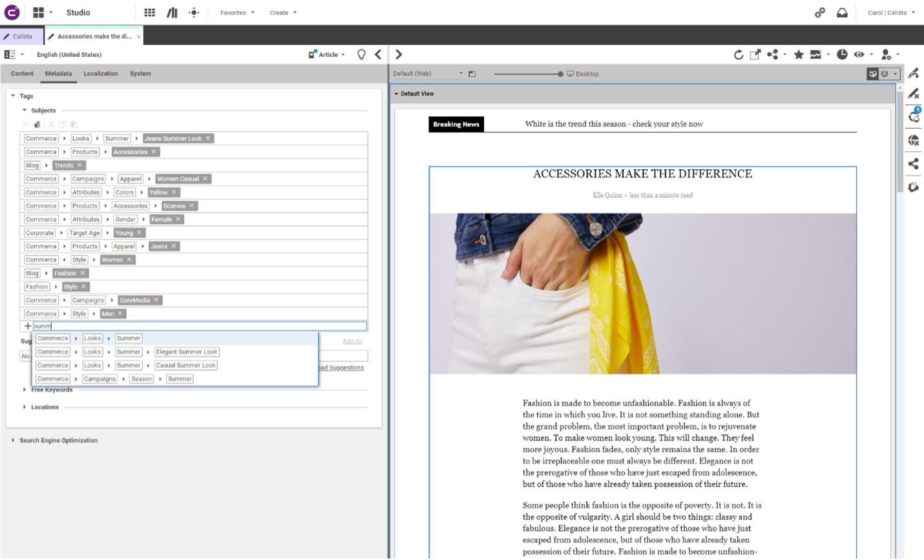Screen dimensions: 924x560
Task: Open the Favorites dropdown
Action: pyautogui.click(x=237, y=12)
